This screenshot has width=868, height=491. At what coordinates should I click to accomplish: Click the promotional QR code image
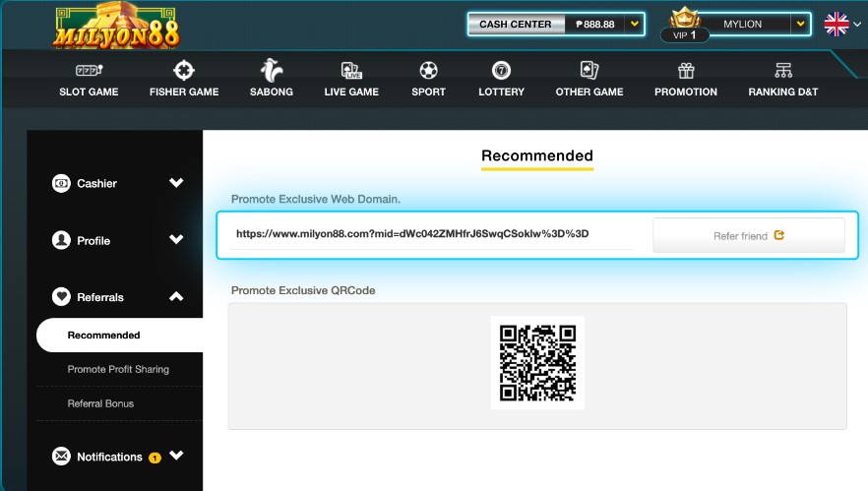(537, 362)
